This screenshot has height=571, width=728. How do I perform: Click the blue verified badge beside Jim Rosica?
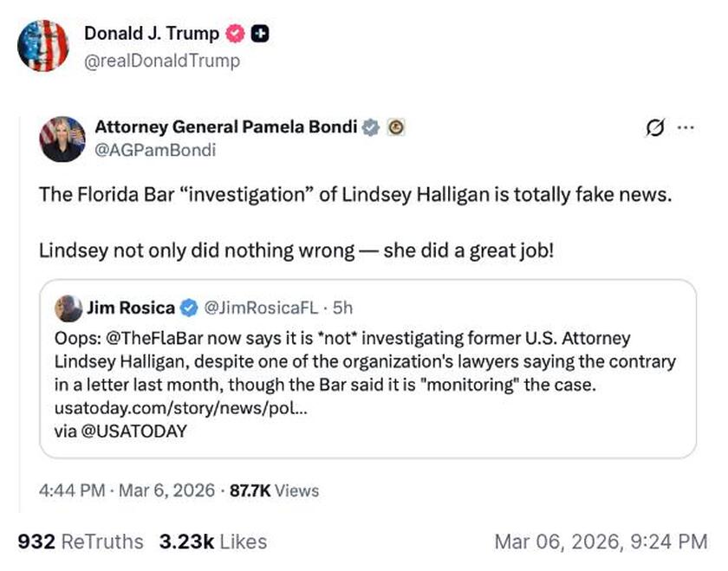click(189, 306)
